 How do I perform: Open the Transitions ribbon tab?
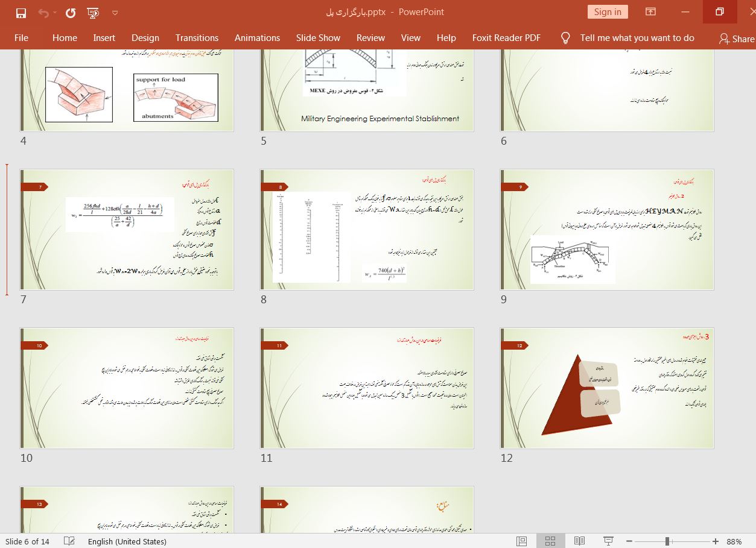[197, 38]
